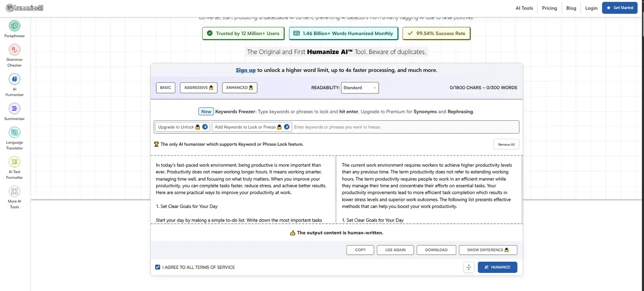The image size is (644, 291).
Task: Open AI Tools in top navigation
Action: coord(524,8)
